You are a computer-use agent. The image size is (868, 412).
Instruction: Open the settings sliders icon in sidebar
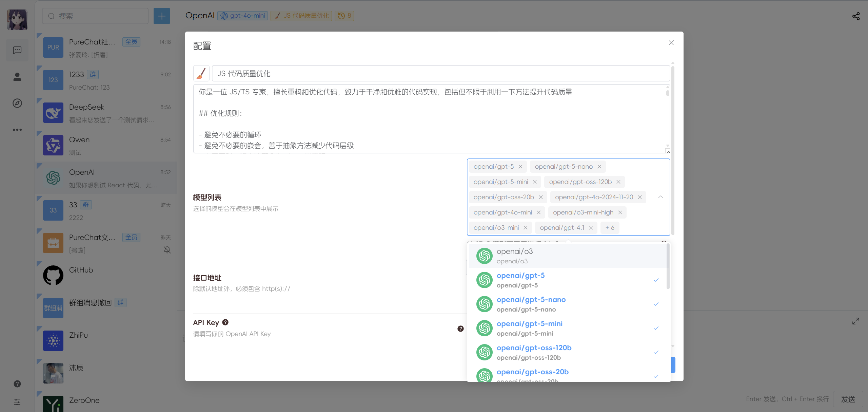click(17, 402)
